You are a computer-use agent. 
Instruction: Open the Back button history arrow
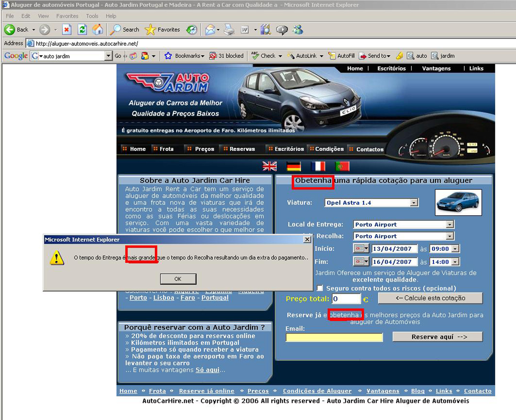(34, 30)
